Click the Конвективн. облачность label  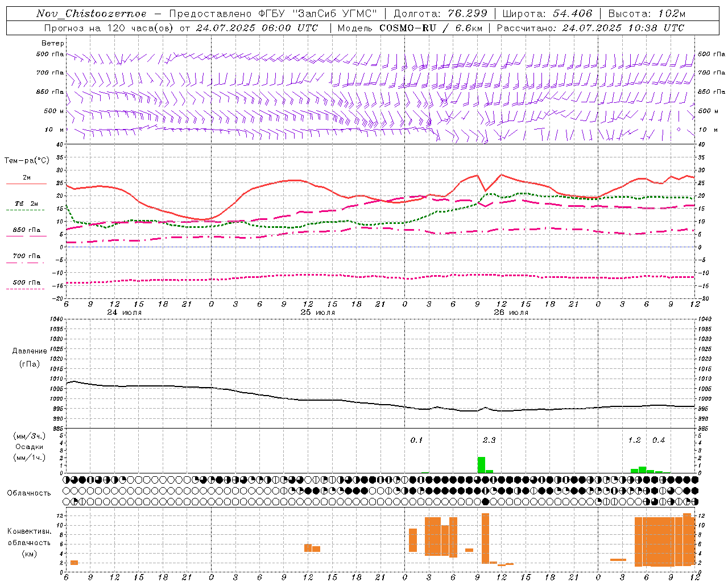point(29,537)
